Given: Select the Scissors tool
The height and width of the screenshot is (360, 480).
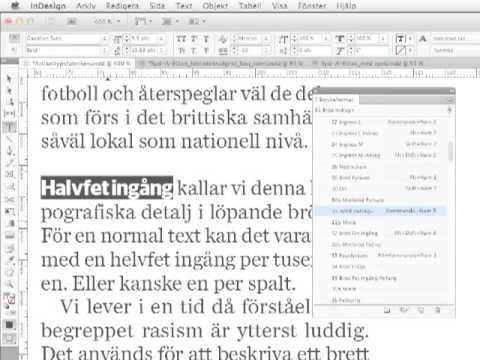Looking at the screenshot, I should coord(10,199).
